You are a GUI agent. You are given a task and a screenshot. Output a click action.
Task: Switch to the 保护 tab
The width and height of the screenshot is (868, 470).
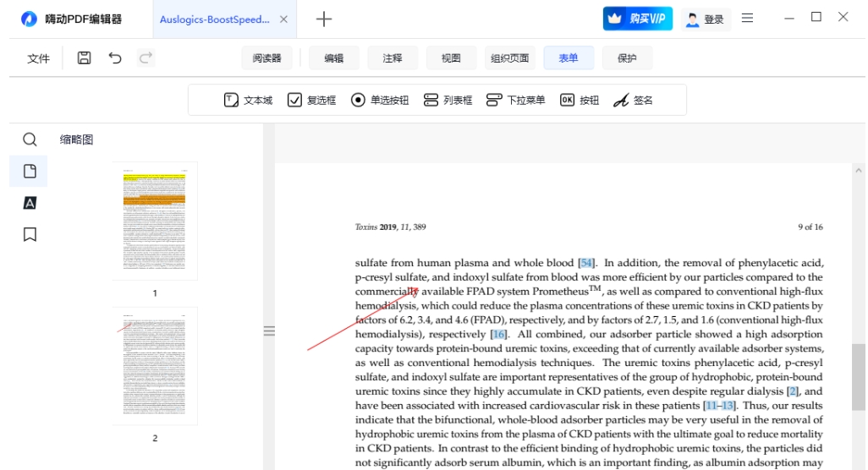pos(627,58)
